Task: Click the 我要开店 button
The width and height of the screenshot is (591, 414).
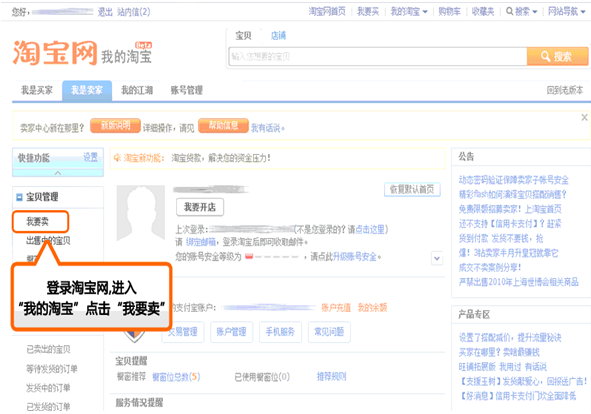Action: pos(200,207)
